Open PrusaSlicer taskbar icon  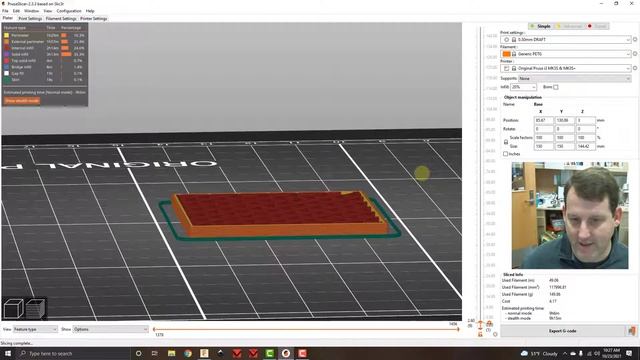[286, 353]
